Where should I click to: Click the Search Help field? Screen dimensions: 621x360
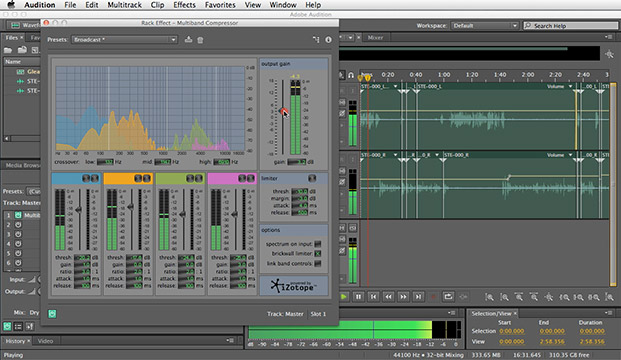(571, 26)
